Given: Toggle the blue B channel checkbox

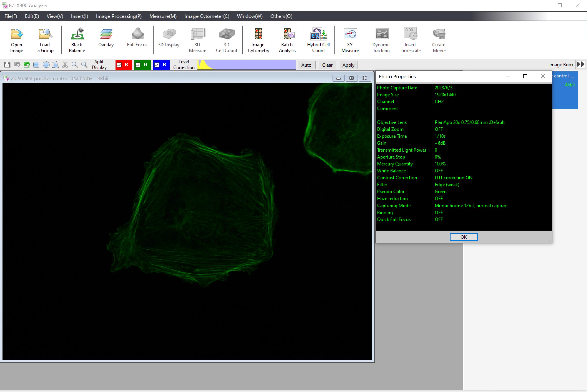Looking at the screenshot, I should click(157, 65).
